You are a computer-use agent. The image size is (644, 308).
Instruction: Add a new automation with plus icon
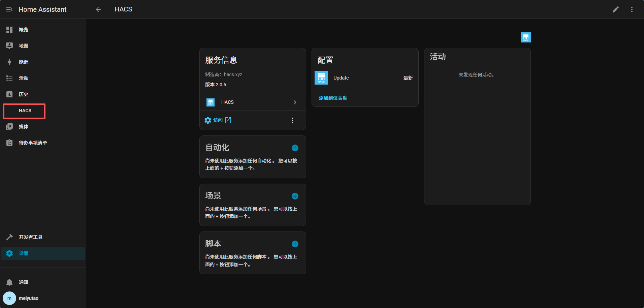(295, 148)
